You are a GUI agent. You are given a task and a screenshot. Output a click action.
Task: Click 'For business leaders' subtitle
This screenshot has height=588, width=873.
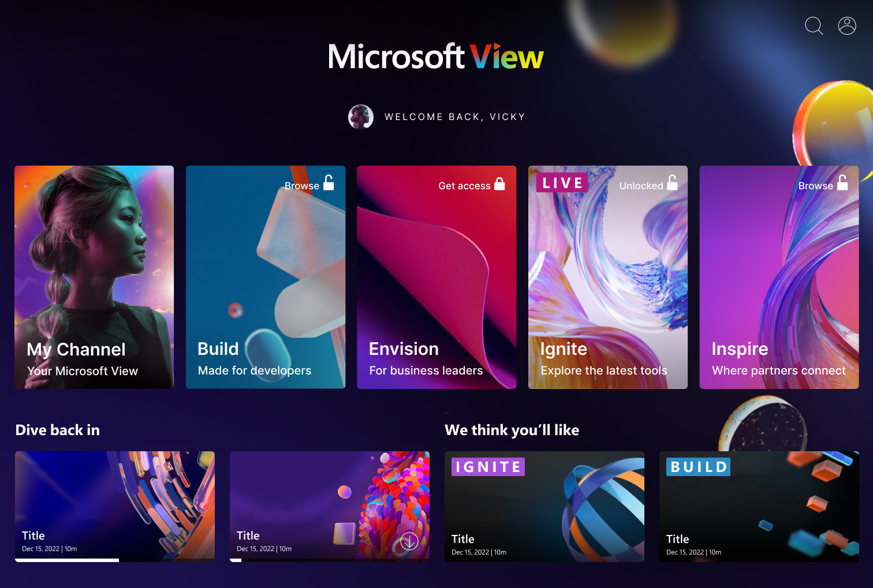[426, 370]
